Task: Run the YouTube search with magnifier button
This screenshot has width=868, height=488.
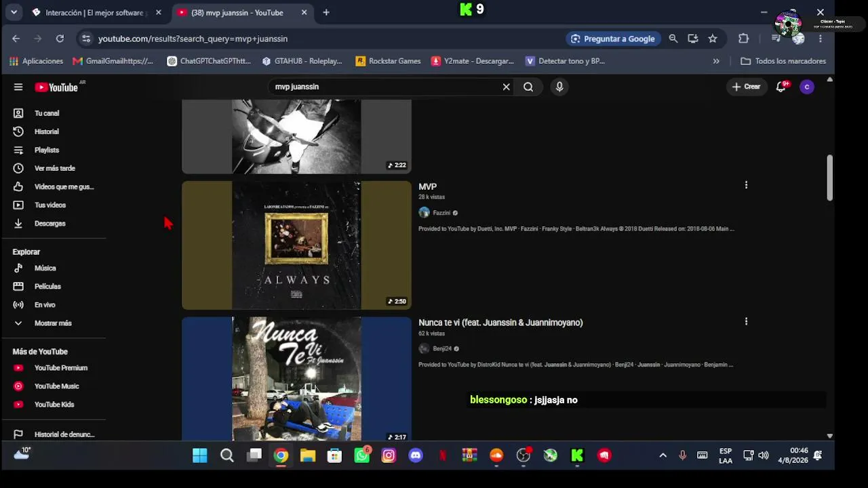Action: [528, 87]
